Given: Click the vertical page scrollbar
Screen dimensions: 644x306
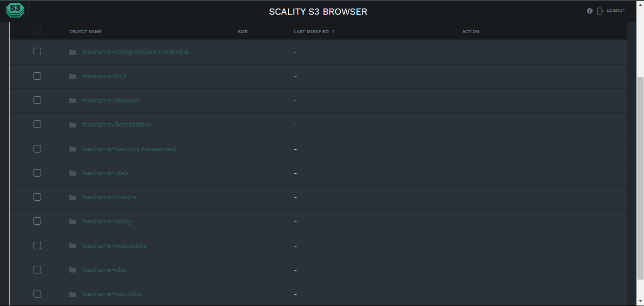Looking at the screenshot, I should [640, 177].
